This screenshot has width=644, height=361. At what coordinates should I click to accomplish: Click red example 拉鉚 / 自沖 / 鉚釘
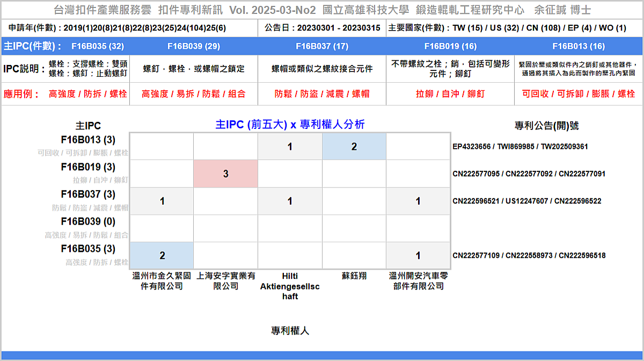(x=450, y=94)
